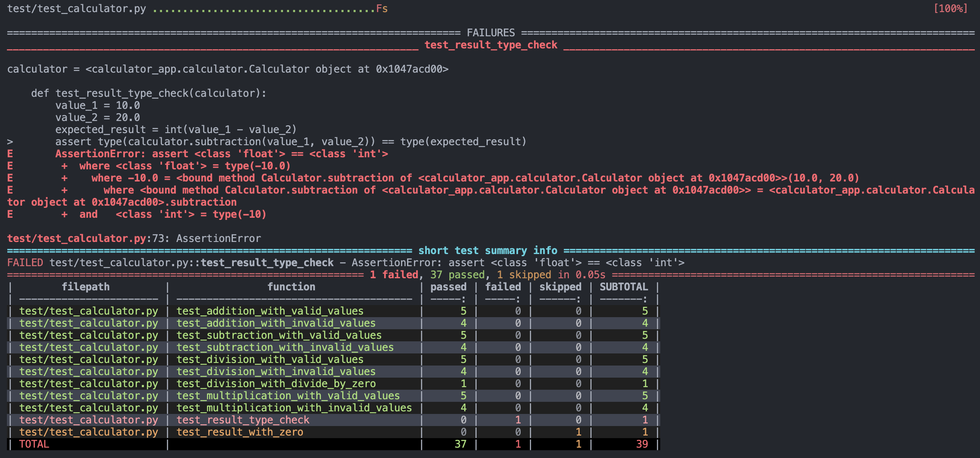
Task: Click failed count '1' in test_result_type_check row
Action: [518, 420]
